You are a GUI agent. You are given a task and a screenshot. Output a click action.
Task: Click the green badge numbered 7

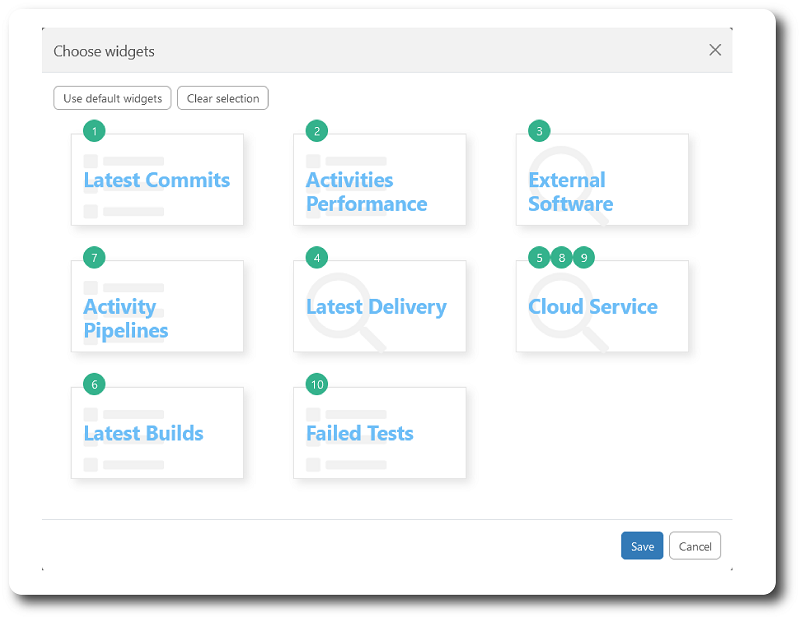(94, 258)
